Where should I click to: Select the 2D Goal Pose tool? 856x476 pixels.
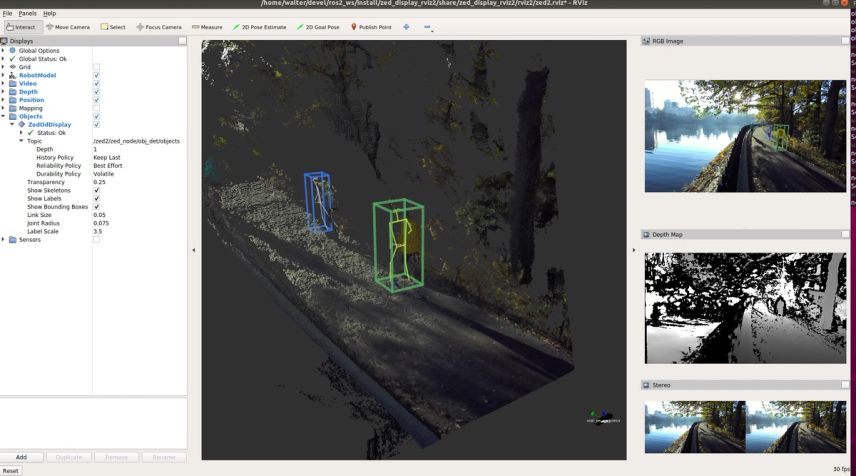[x=318, y=27]
